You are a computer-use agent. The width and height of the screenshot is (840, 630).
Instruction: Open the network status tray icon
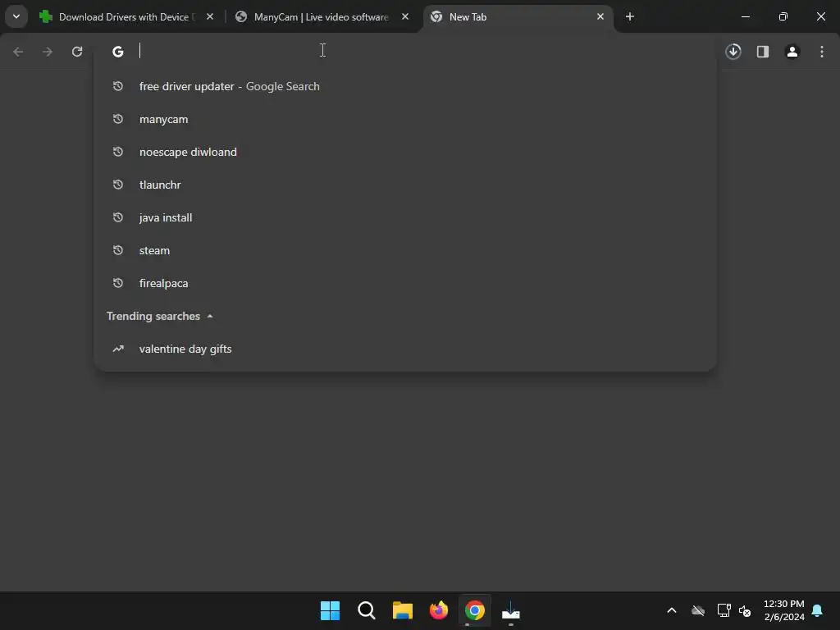(x=724, y=610)
